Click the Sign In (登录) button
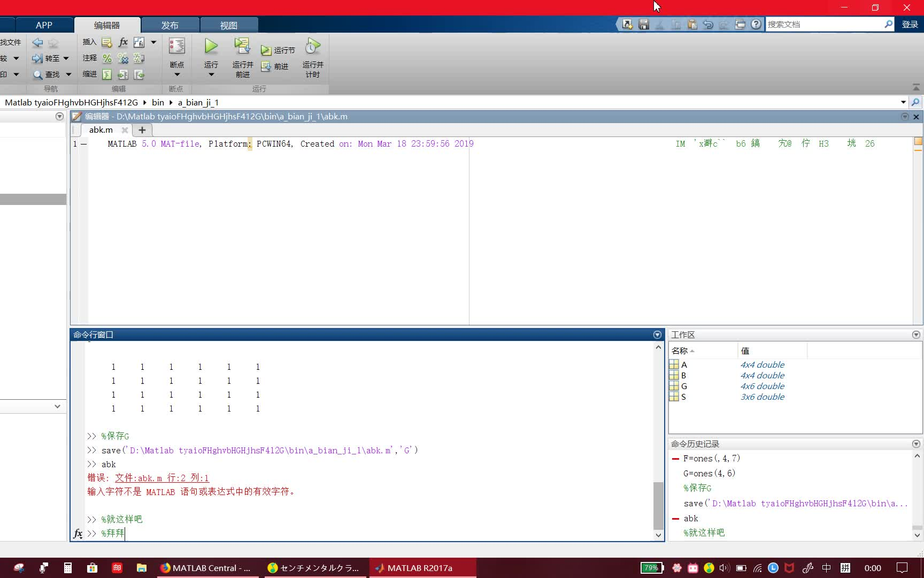924x578 pixels. point(910,24)
